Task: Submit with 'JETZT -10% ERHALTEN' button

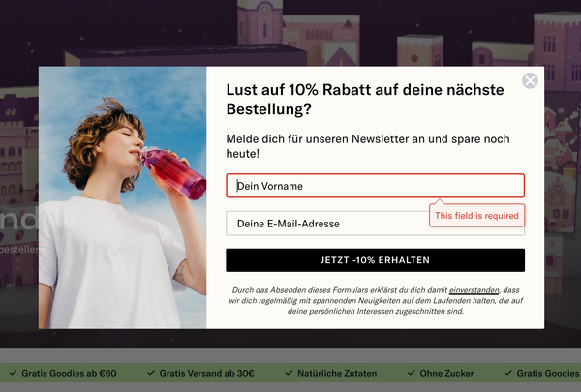Action: coord(375,260)
